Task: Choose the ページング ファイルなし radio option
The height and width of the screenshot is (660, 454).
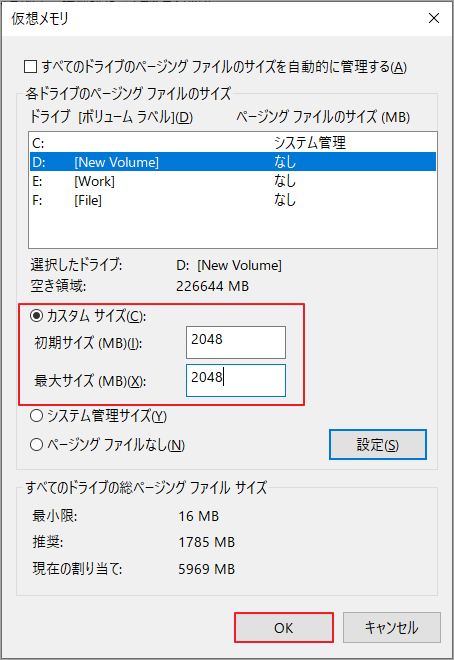Action: tap(37, 444)
